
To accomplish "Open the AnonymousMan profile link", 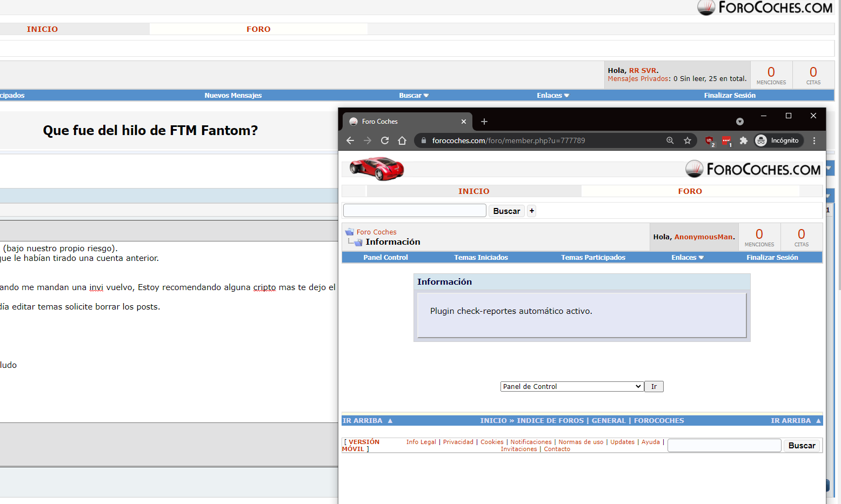I will point(703,237).
